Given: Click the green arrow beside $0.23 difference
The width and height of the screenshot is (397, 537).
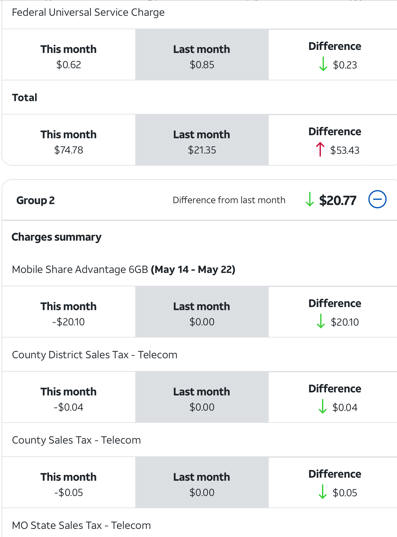Looking at the screenshot, I should click(x=323, y=64).
